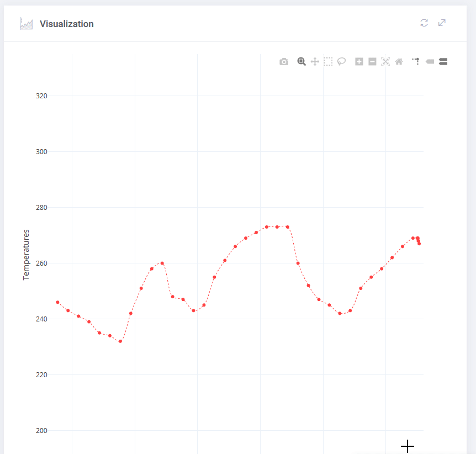Show closest data on hover
This screenshot has width=476, height=454.
click(430, 62)
